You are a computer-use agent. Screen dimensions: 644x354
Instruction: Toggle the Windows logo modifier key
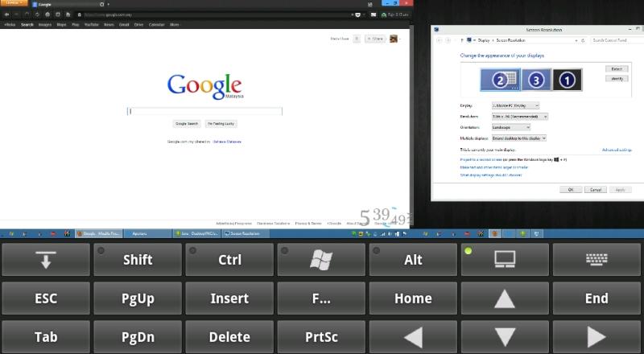click(x=321, y=260)
